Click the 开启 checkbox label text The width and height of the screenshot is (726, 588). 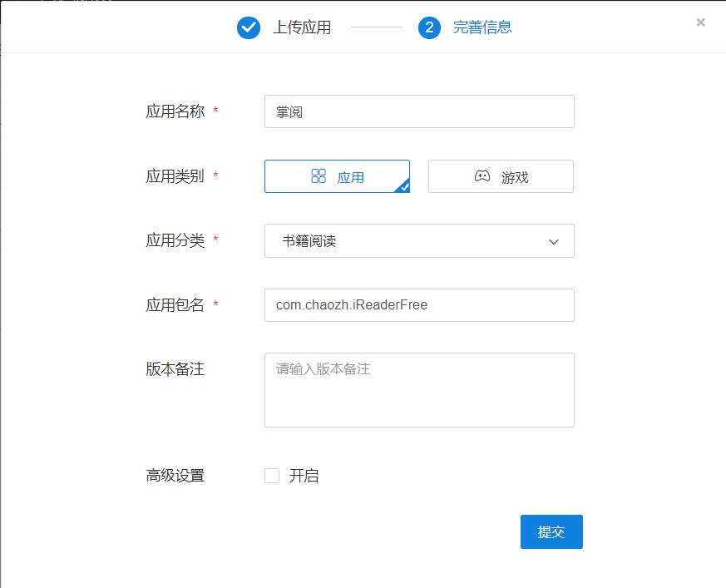coord(304,476)
